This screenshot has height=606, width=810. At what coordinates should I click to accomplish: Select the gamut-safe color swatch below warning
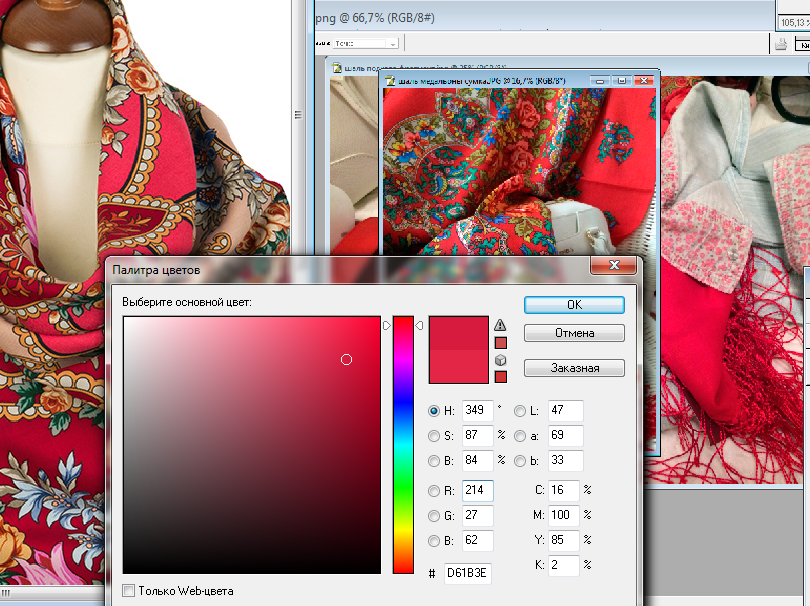pos(501,342)
